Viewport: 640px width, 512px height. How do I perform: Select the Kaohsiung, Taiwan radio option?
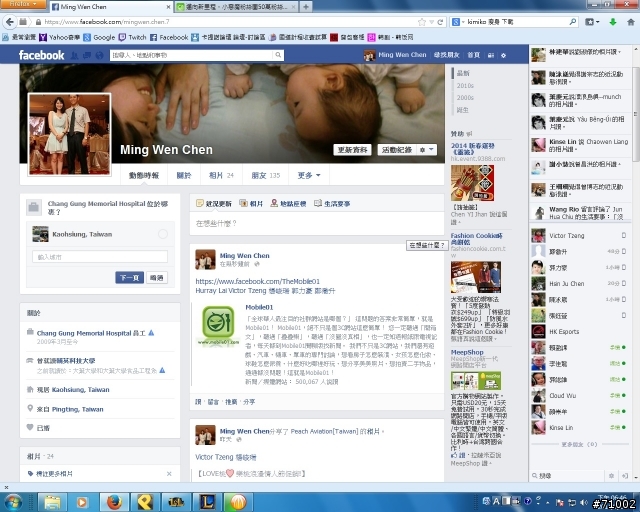tap(163, 234)
